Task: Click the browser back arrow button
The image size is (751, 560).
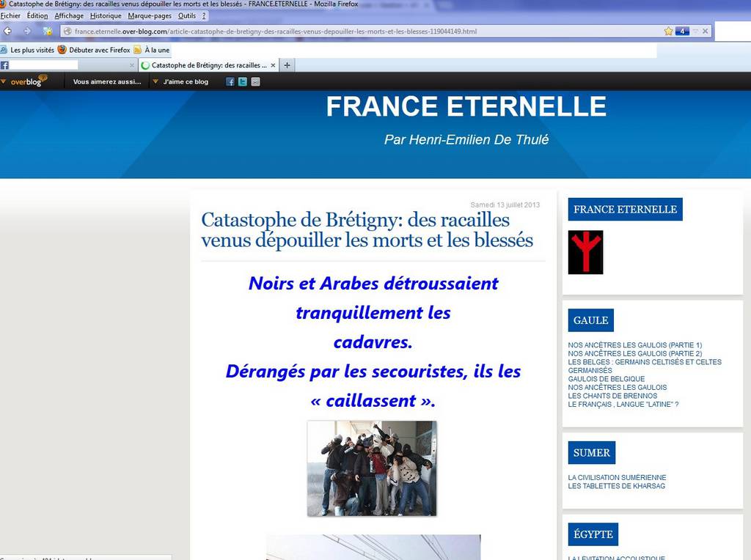Action: point(7,31)
